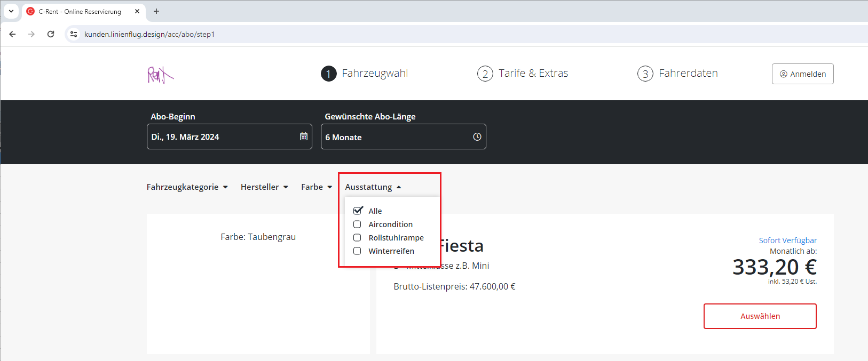Click the C-Rent logo in header
This screenshot has width=868, height=361.
pos(160,75)
